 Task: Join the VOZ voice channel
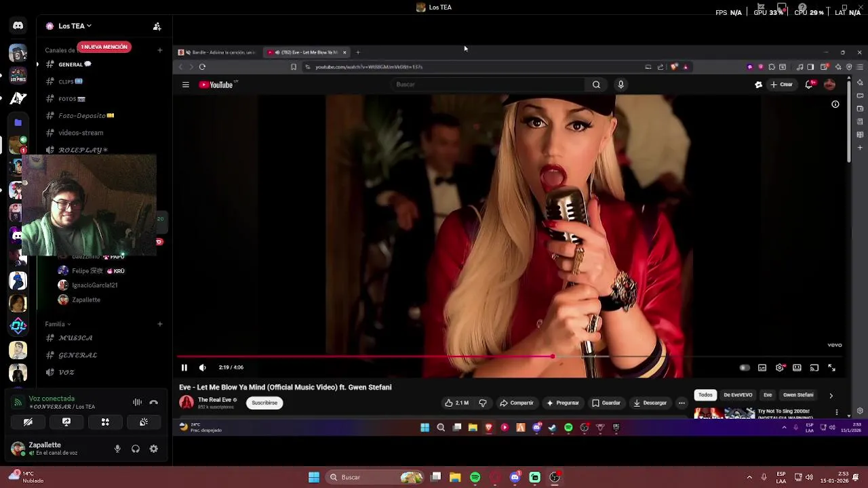click(66, 372)
